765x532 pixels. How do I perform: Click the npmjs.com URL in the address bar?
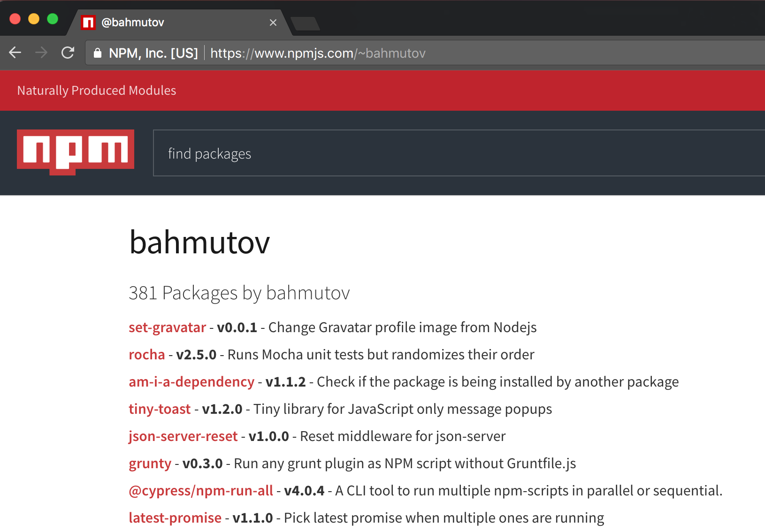click(318, 53)
